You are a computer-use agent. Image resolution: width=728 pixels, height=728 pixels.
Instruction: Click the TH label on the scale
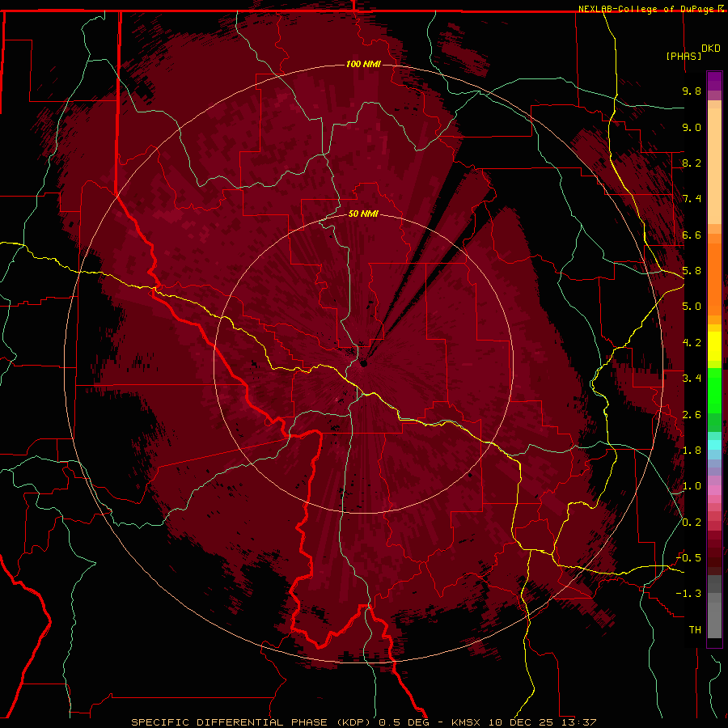(695, 630)
